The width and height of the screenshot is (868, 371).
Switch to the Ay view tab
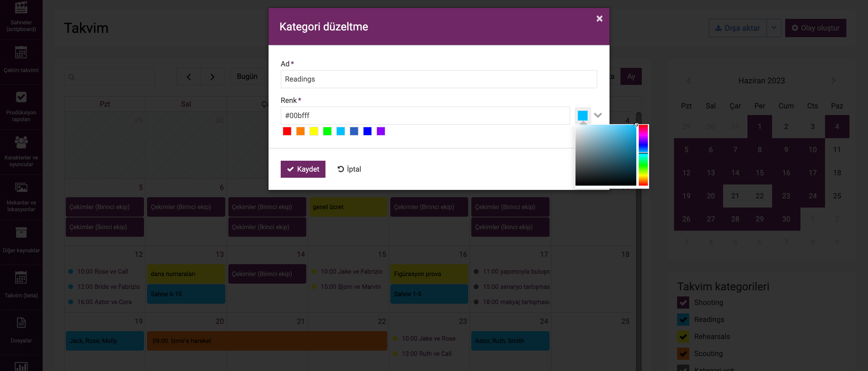pos(631,76)
